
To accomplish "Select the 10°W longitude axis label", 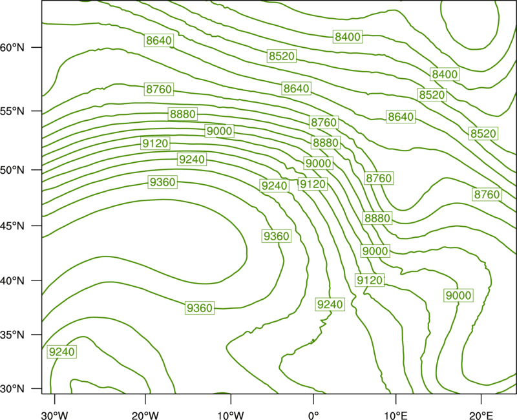I will pos(231,415).
